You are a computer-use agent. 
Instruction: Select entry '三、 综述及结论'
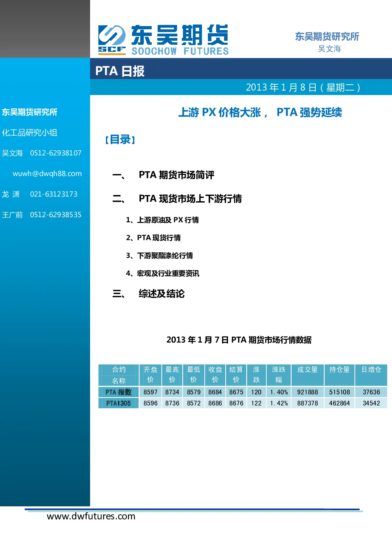149,294
